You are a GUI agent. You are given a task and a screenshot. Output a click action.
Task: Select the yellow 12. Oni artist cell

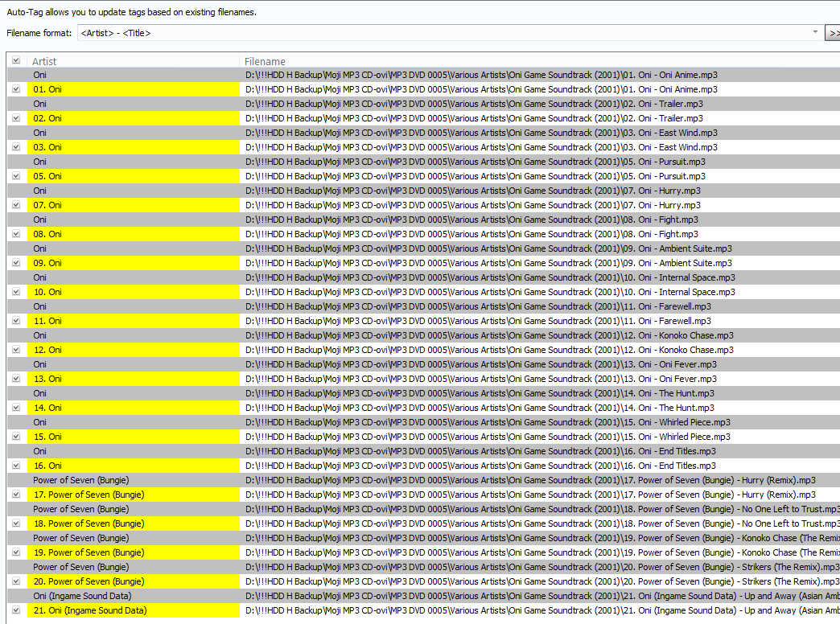134,350
